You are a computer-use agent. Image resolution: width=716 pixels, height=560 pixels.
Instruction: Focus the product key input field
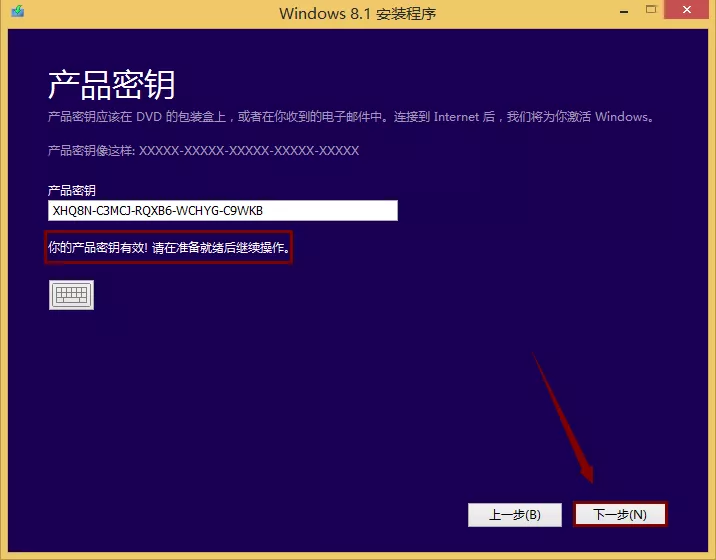(x=223, y=211)
